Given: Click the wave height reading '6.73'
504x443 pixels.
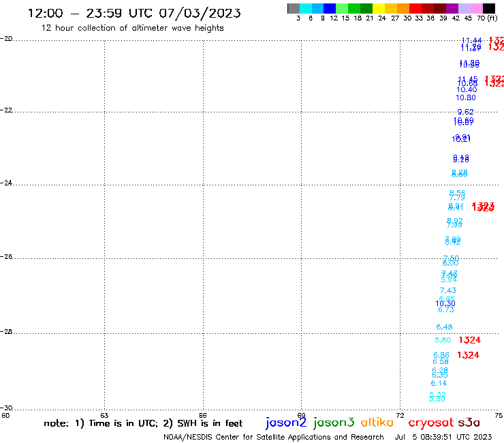Looking at the screenshot, I should 446,309.
